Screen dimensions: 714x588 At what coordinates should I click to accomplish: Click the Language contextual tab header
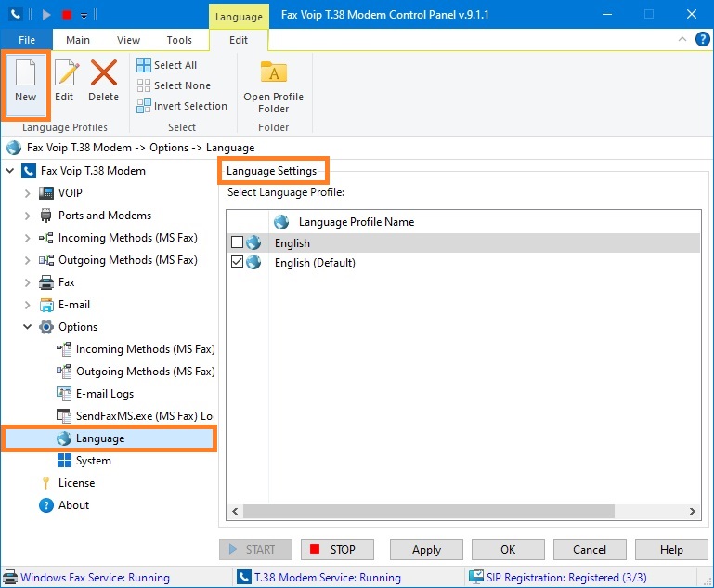click(x=239, y=17)
